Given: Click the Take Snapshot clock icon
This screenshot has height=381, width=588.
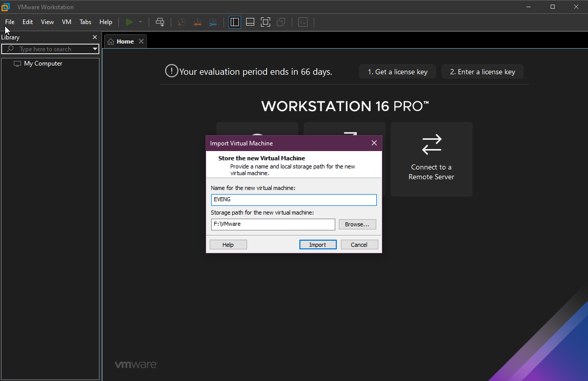Looking at the screenshot, I should pos(181,22).
